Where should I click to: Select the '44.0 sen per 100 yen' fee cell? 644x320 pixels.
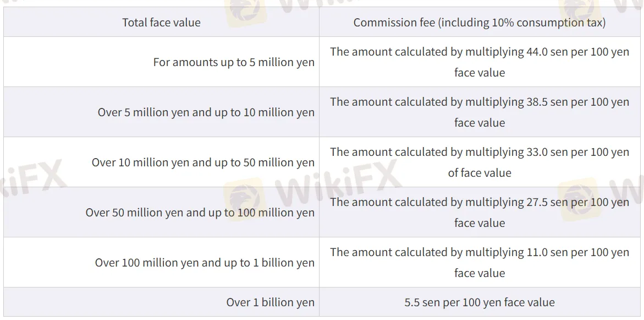point(480,62)
